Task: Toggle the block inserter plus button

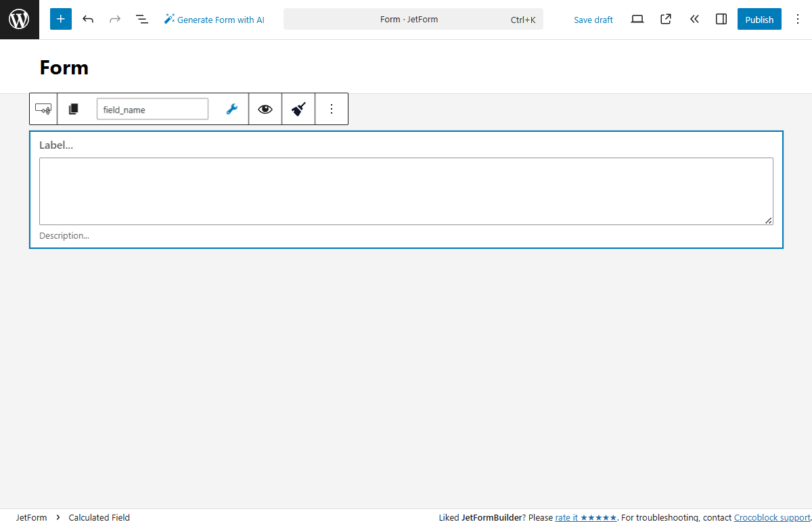Action: 61,19
